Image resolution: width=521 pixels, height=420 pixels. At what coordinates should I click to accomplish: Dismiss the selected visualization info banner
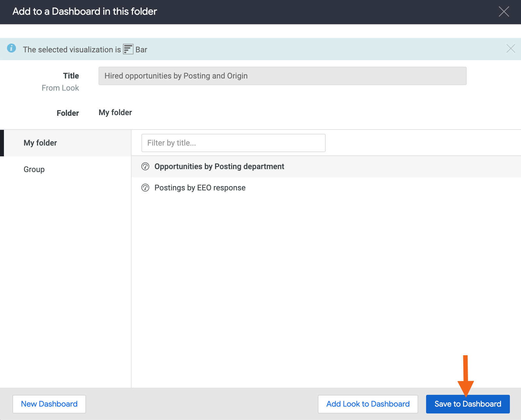coord(511,49)
